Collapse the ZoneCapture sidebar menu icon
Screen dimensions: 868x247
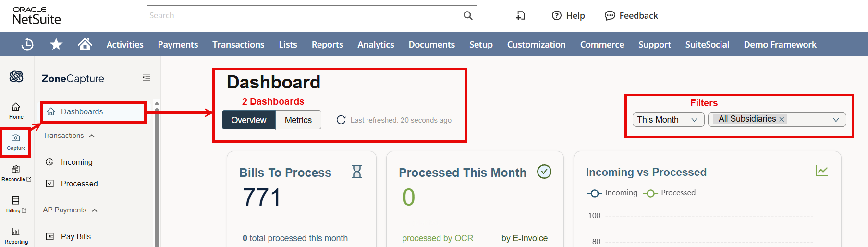pos(147,77)
